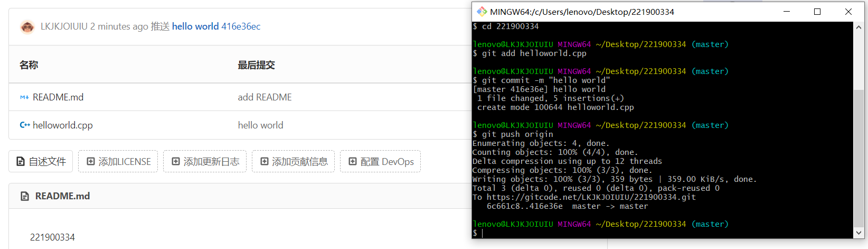Maximize the MINGW64 terminal window

point(817,12)
